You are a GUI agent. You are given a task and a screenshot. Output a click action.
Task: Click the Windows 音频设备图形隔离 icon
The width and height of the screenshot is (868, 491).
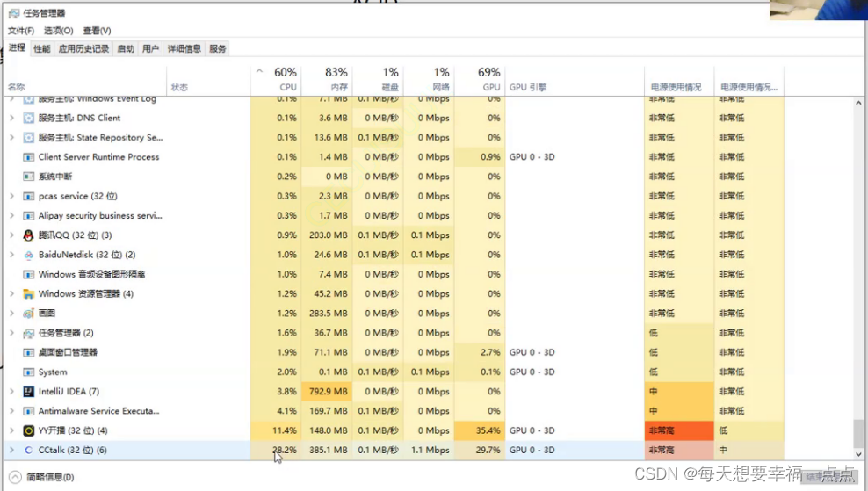pos(29,275)
